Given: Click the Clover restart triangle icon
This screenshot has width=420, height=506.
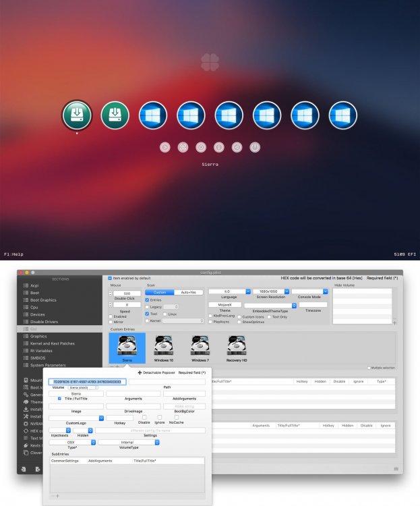Looking at the screenshot, I should tap(237, 148).
